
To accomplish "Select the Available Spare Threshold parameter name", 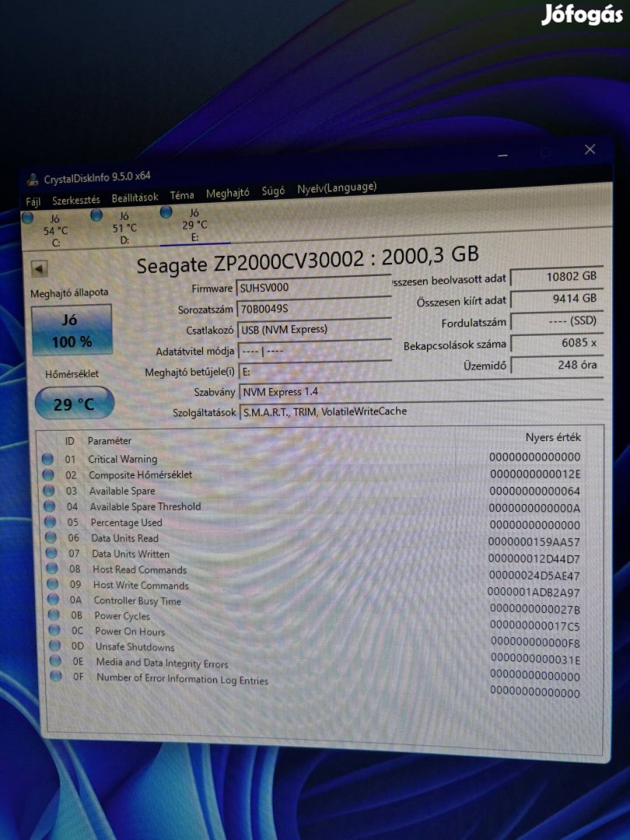I will (x=145, y=506).
